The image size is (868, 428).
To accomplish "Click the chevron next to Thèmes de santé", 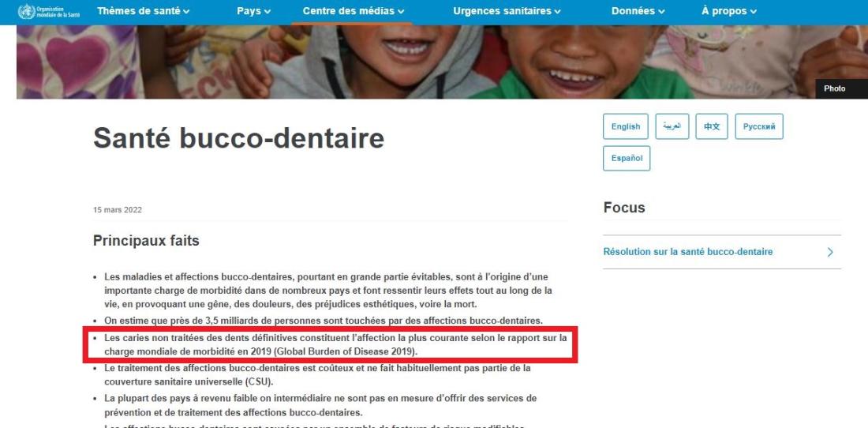I will [x=186, y=12].
